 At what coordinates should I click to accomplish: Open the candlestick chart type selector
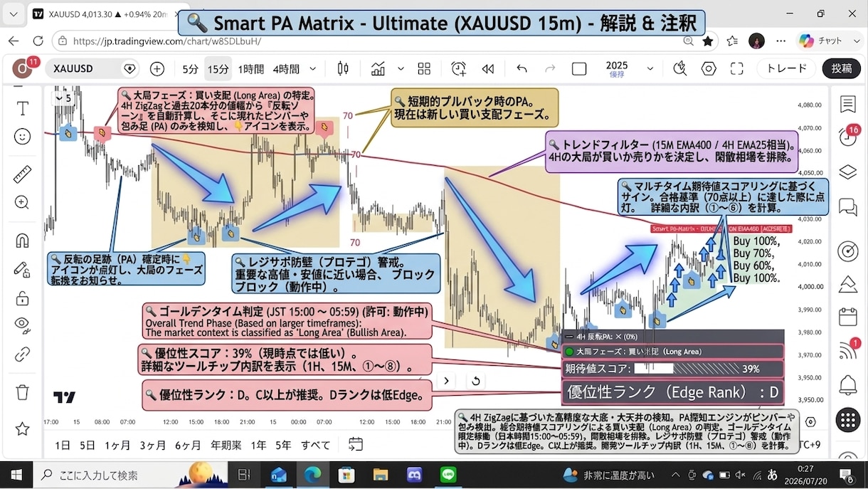pyautogui.click(x=343, y=69)
